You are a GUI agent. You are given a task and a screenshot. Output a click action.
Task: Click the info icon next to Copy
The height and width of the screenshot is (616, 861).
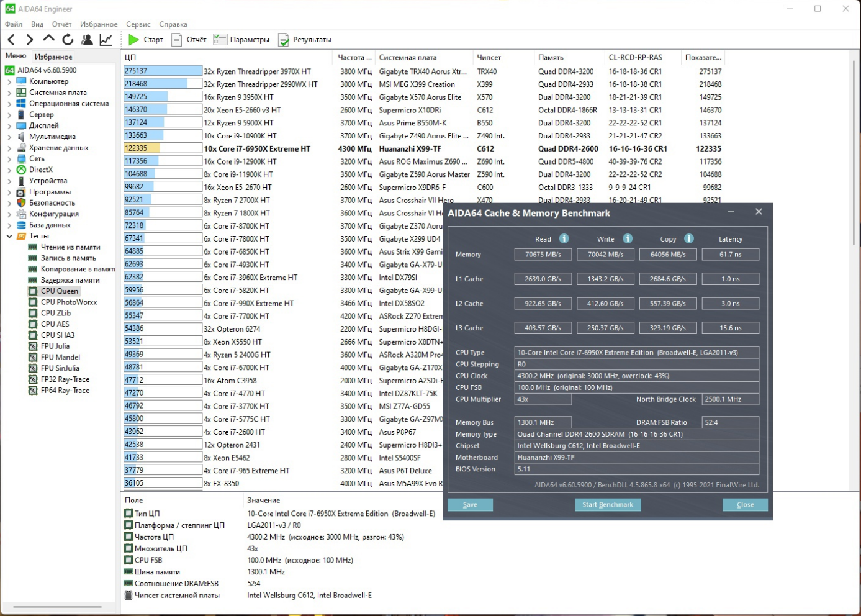click(x=689, y=238)
